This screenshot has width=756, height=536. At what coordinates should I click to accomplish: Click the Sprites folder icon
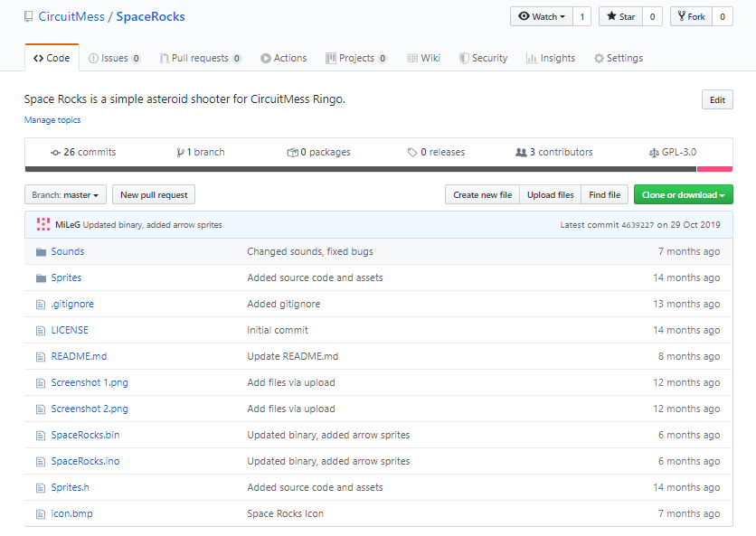pos(41,278)
